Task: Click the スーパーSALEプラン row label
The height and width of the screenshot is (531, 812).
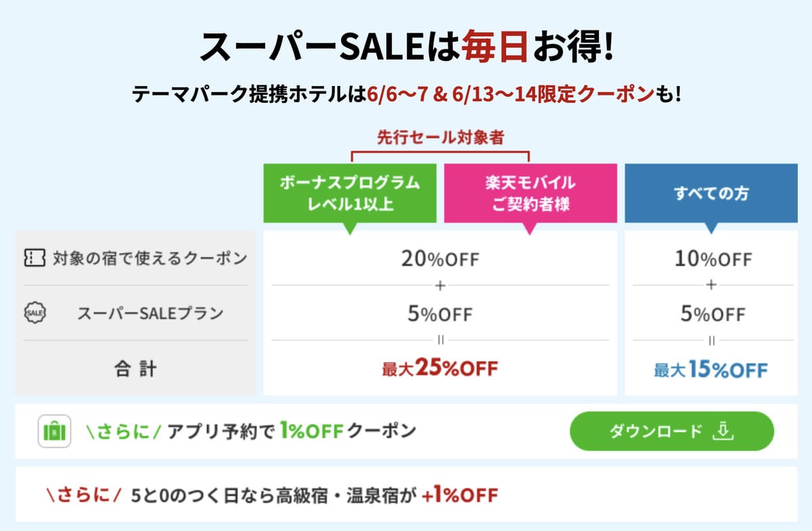Action: coord(150,314)
